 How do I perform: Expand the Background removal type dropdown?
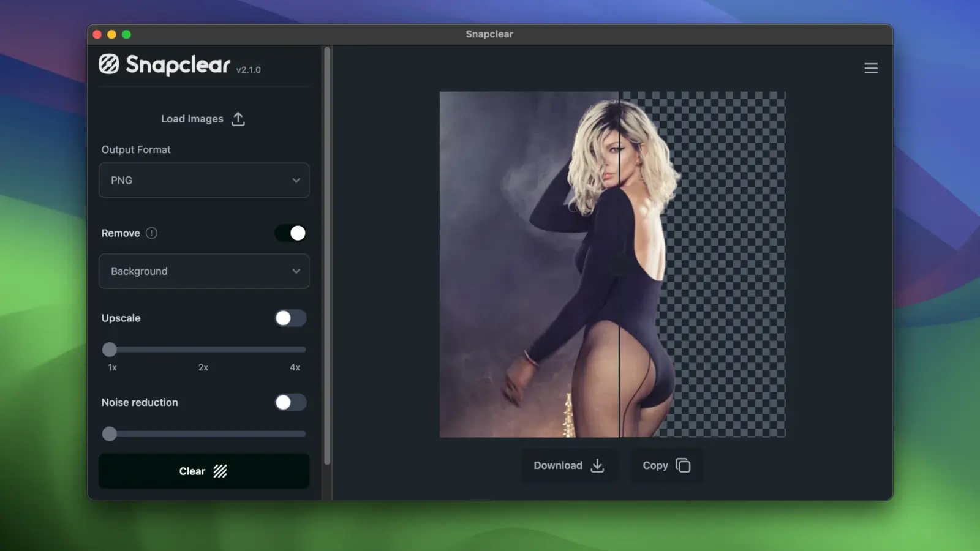click(203, 271)
